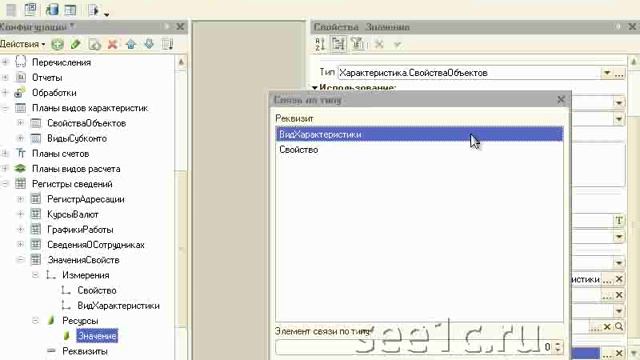Toggle sort by categories in properties panel
Viewport: 640px width, 360px height.
338,44
